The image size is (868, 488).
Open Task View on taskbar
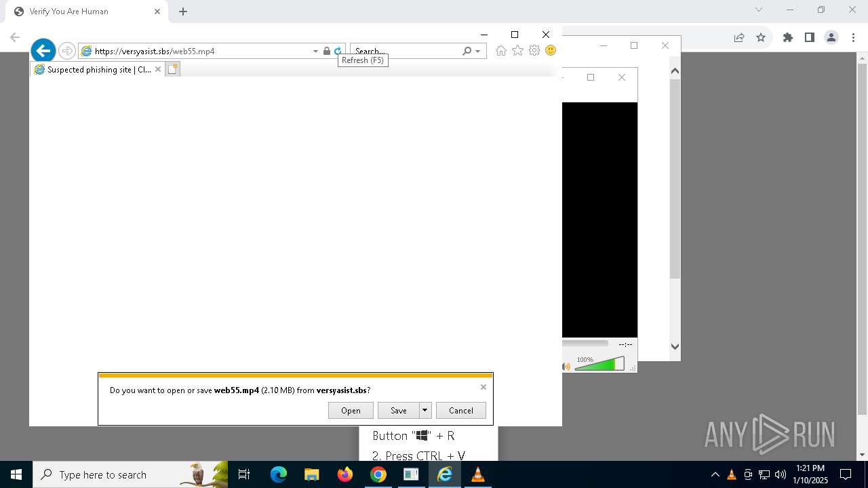[245, 474]
